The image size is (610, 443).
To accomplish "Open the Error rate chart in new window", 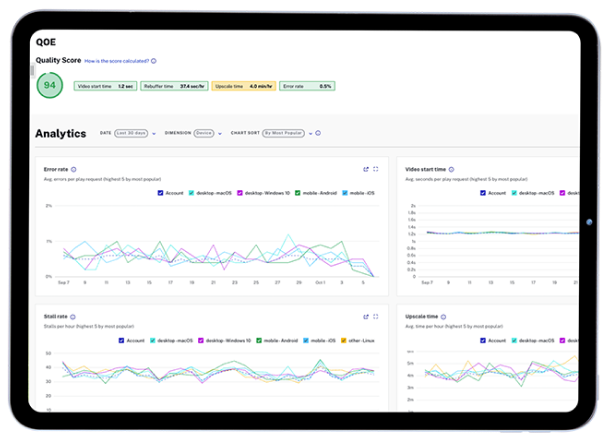I will [366, 169].
